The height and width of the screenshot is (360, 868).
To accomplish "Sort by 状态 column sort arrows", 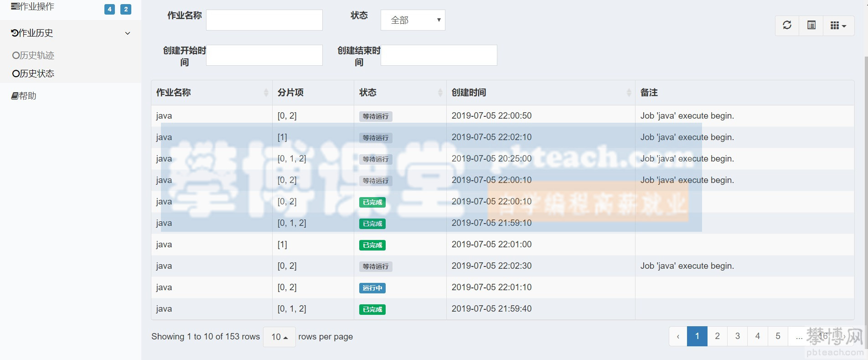I will [x=440, y=93].
